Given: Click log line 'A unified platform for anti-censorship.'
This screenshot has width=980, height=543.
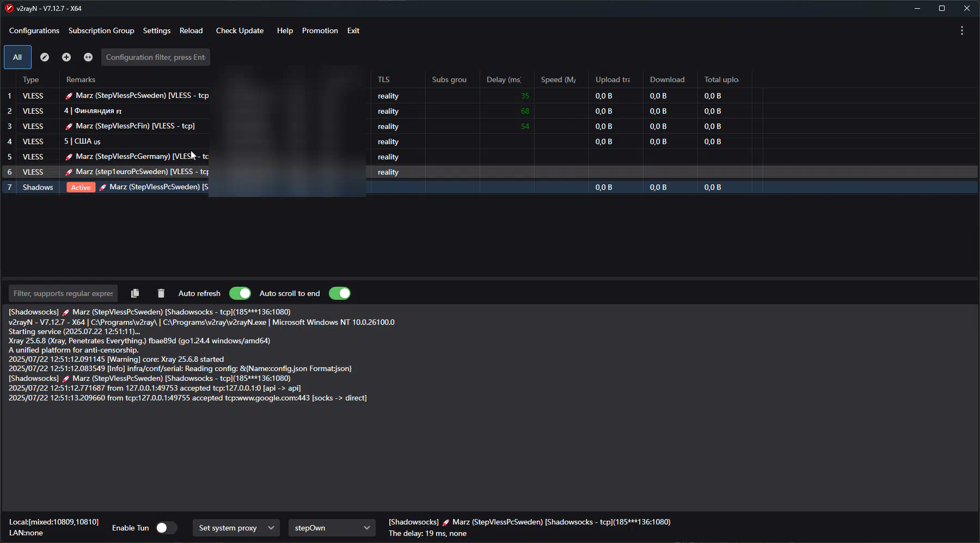Looking at the screenshot, I should (73, 350).
